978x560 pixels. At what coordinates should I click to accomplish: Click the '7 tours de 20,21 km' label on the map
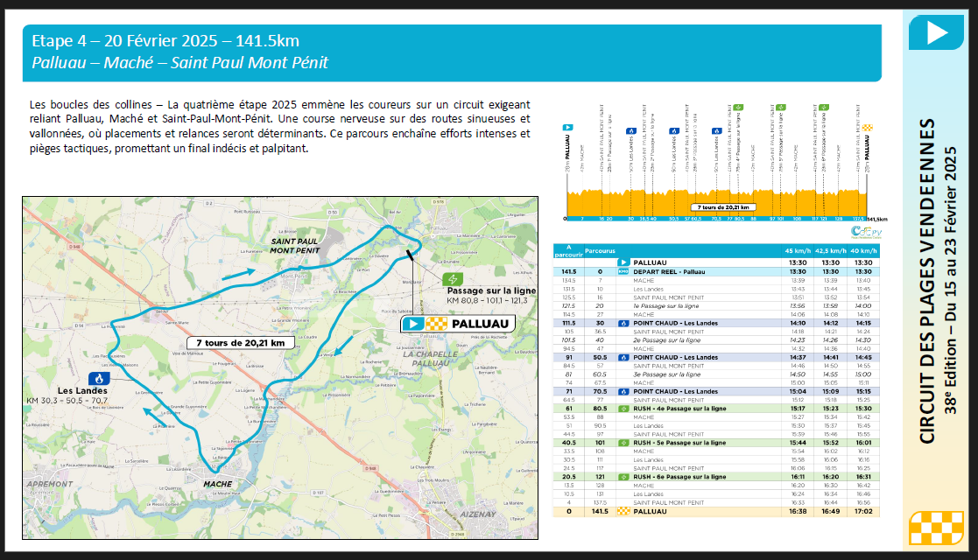241,342
